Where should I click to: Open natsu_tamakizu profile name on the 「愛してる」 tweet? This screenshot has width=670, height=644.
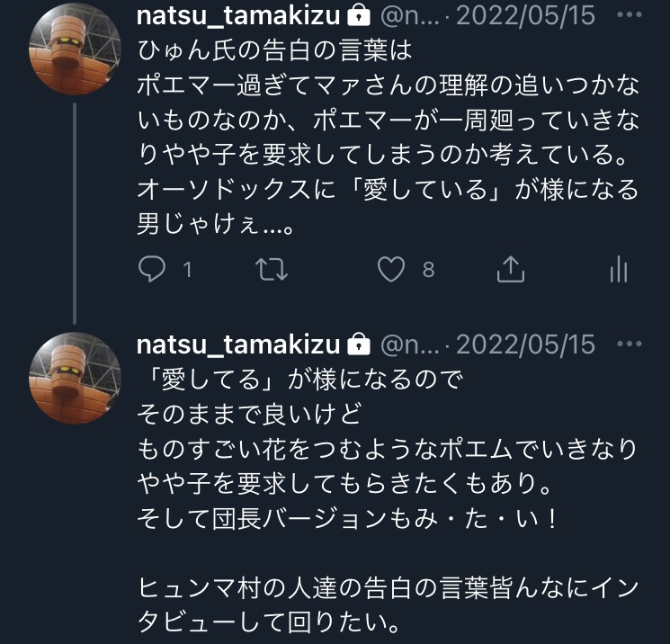(x=238, y=344)
